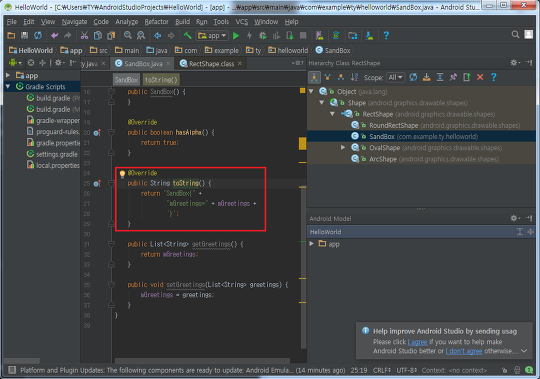This screenshot has height=379, width=540.
Task: Open the VCS menu
Action: click(241, 22)
